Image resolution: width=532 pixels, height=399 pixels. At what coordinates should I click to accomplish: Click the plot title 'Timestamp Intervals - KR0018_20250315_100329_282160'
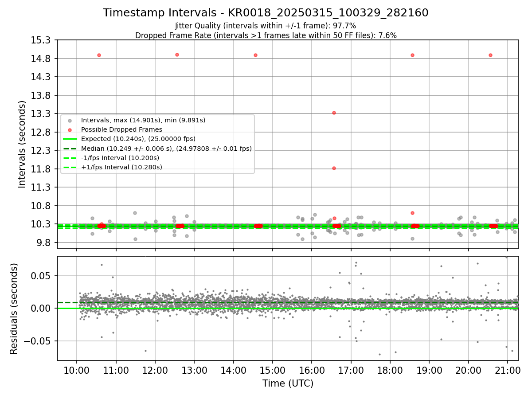[x=266, y=13]
